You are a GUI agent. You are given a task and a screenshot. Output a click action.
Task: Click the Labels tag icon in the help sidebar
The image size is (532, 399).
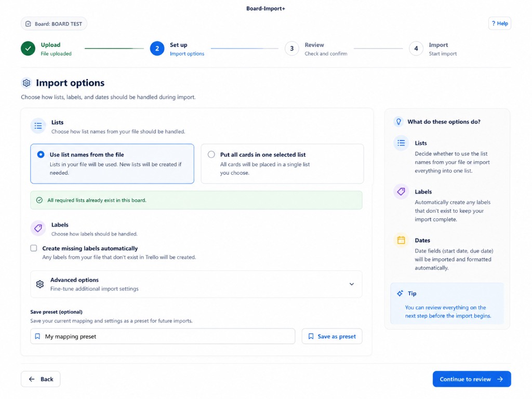401,192
